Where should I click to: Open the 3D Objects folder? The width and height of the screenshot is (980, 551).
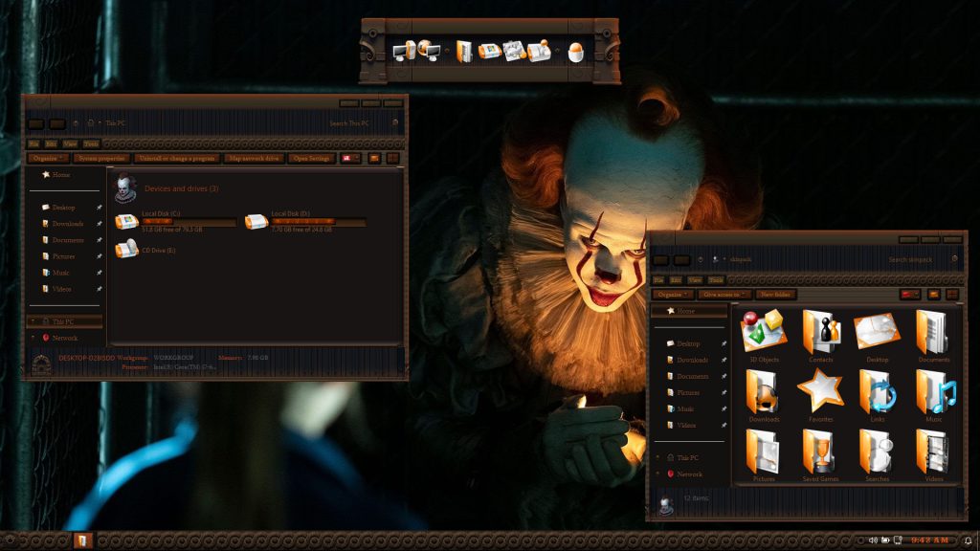point(764,332)
